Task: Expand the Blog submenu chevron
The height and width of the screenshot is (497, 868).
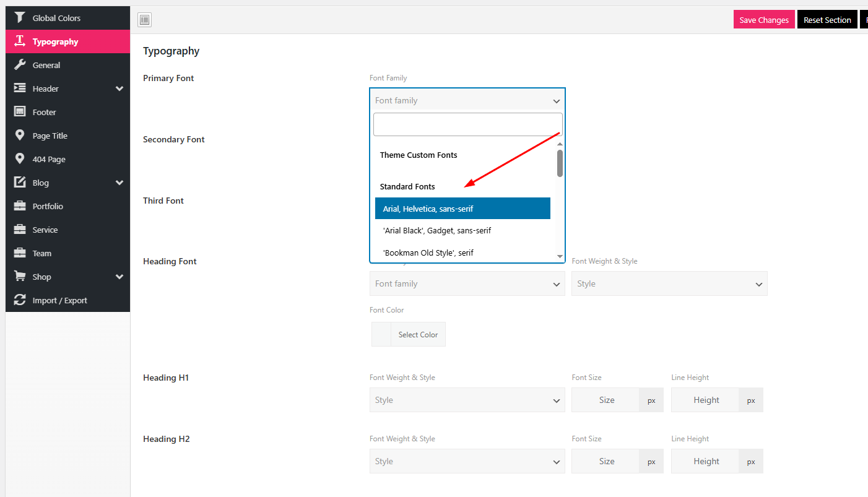Action: pos(119,183)
